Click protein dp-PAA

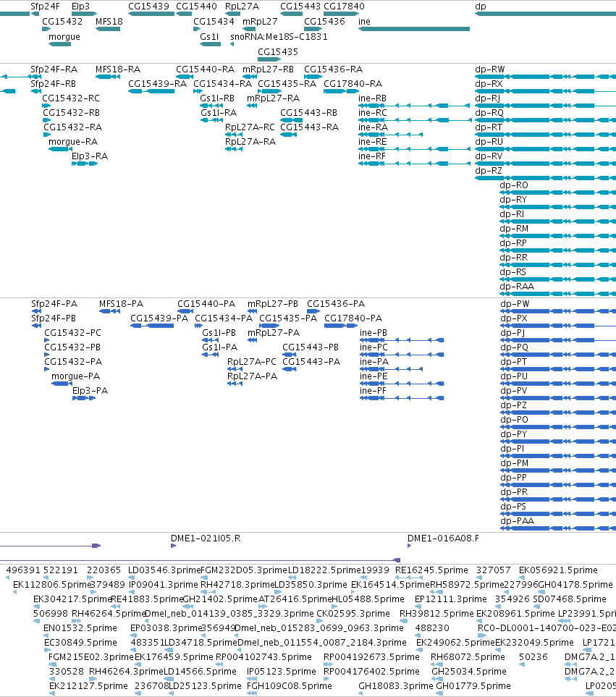[517, 521]
